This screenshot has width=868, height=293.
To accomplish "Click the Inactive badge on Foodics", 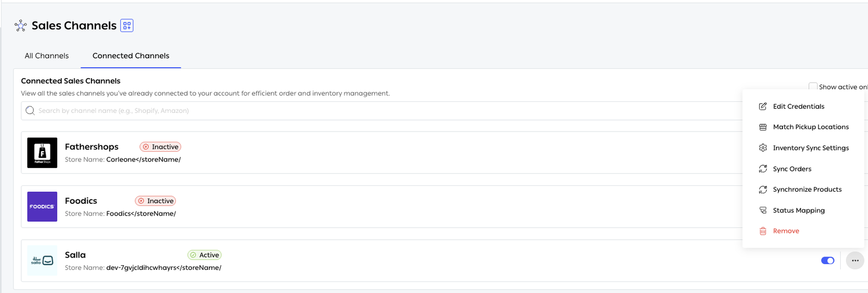I will click(155, 201).
